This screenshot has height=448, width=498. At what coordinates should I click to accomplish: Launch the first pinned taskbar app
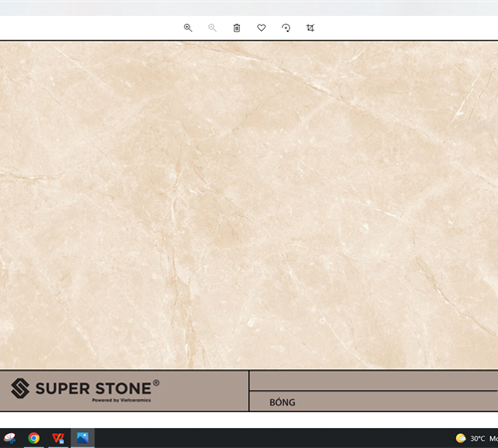click(x=9, y=438)
